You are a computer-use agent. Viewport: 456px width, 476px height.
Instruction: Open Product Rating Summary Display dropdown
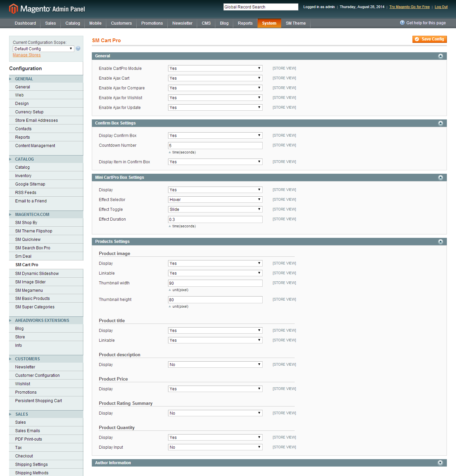tap(215, 413)
